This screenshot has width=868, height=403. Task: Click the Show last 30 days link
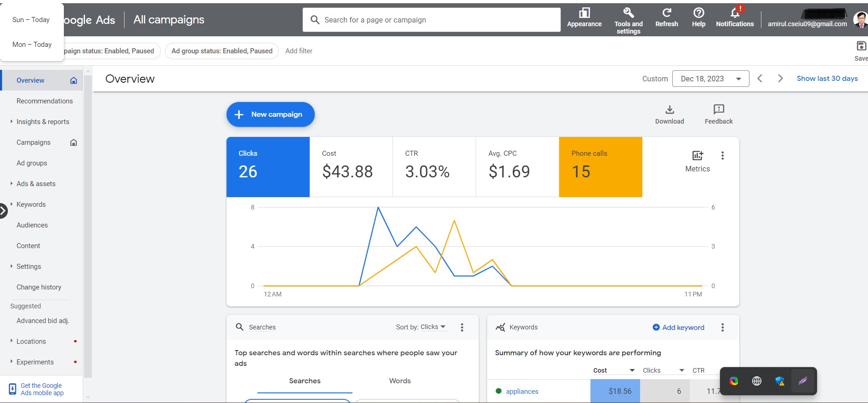tap(827, 79)
